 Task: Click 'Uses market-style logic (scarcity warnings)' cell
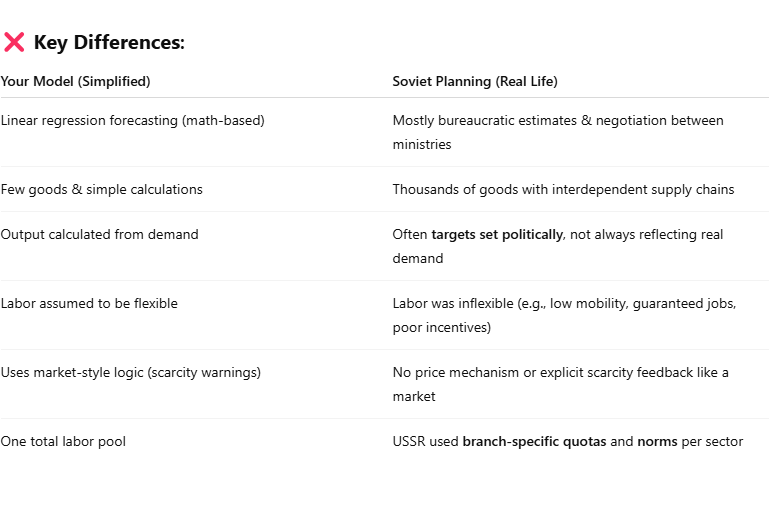click(x=130, y=373)
